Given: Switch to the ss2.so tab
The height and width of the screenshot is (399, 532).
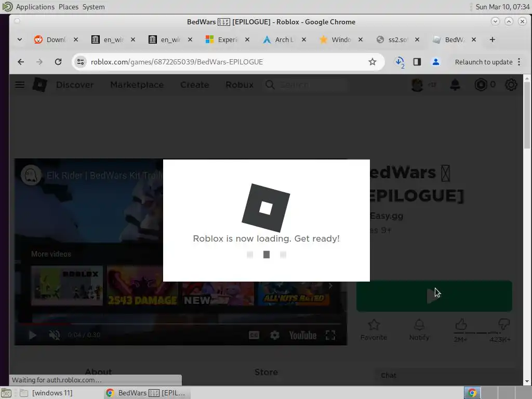Looking at the screenshot, I should (x=393, y=39).
